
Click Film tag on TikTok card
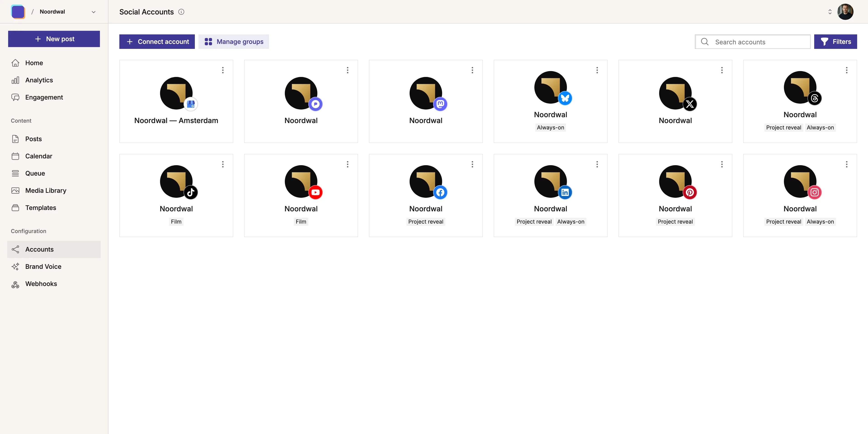click(176, 222)
